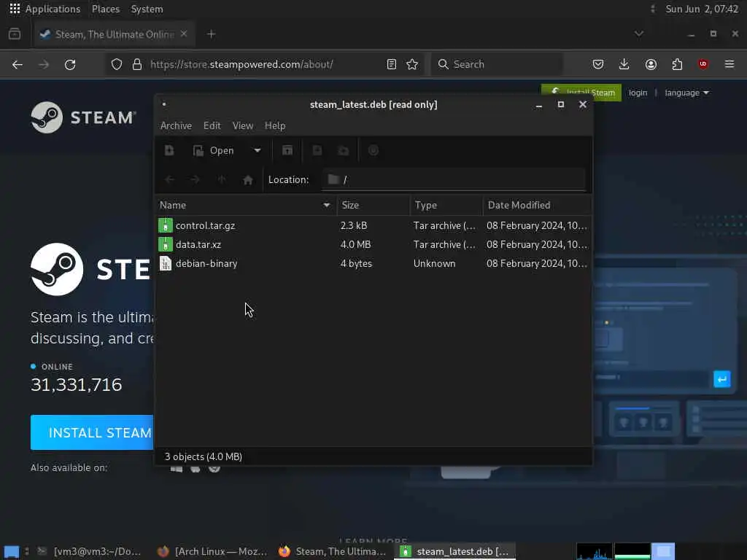
Task: Click the login link on Steam page
Action: tap(638, 93)
